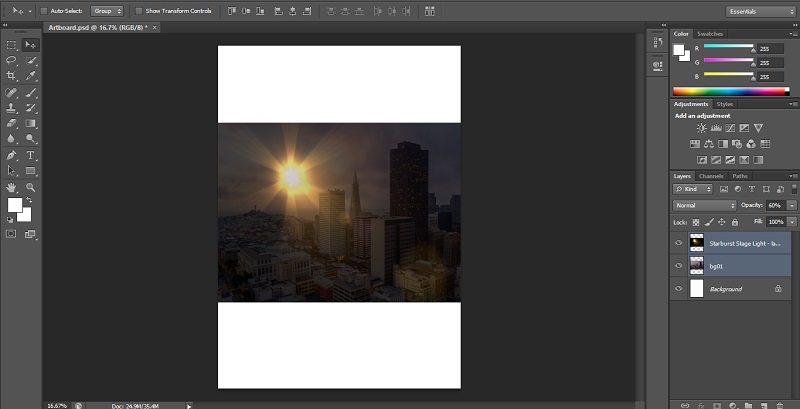Switch to the Swatches tab
Image resolution: width=800 pixels, height=409 pixels.
pyautogui.click(x=710, y=34)
